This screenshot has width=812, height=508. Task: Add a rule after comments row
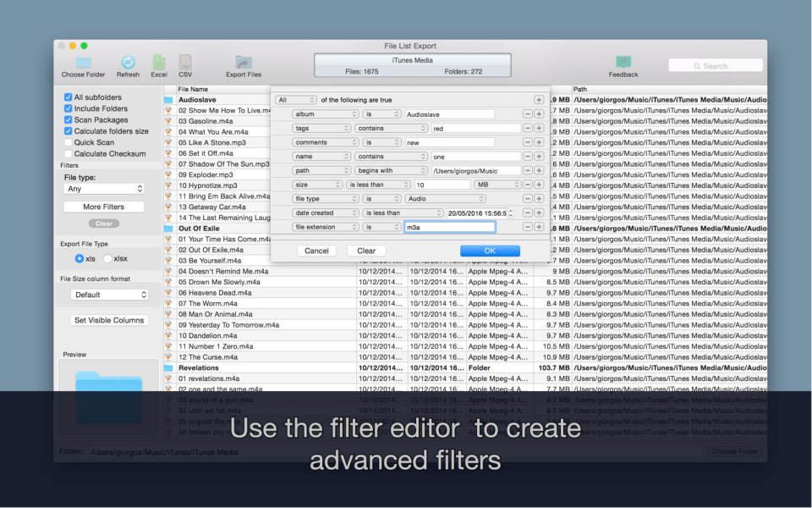(539, 142)
